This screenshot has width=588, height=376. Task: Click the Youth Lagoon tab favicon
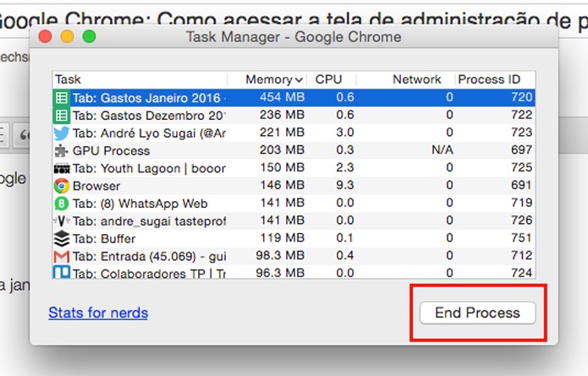62,168
